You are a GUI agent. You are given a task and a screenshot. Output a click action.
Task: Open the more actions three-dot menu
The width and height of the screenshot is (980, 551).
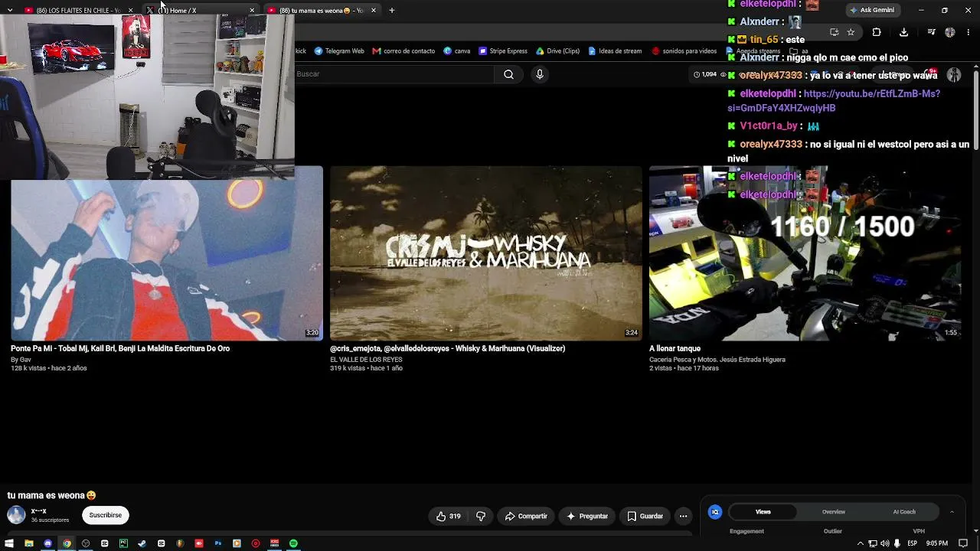pos(683,516)
